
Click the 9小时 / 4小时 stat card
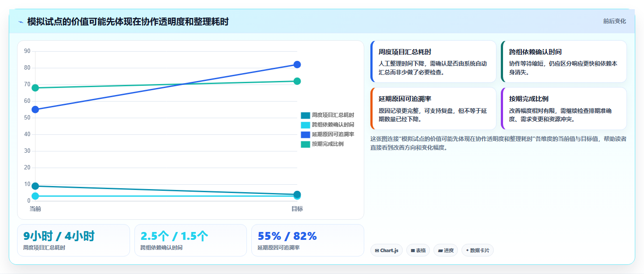[x=74, y=240]
